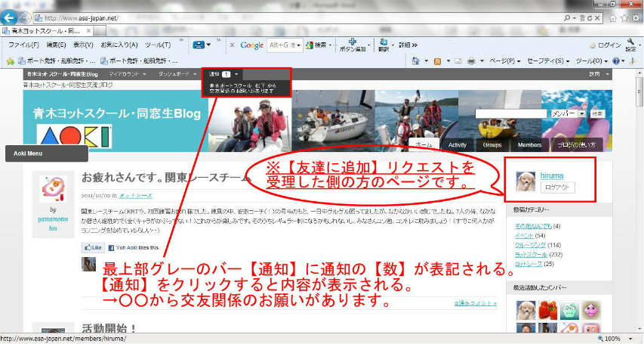The image size is (644, 344).
Task: Open the ツール(O) command bar dropdown
Action: coord(591,61)
